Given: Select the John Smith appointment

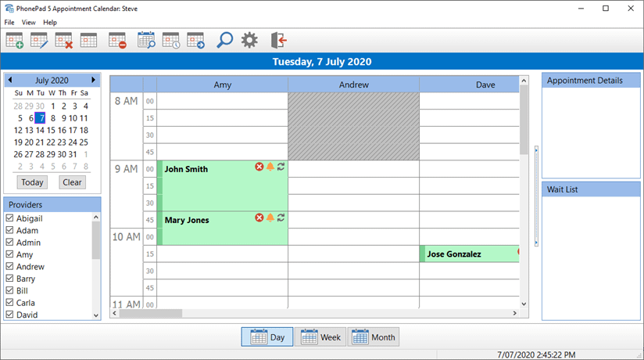Looking at the screenshot, I should coord(222,186).
